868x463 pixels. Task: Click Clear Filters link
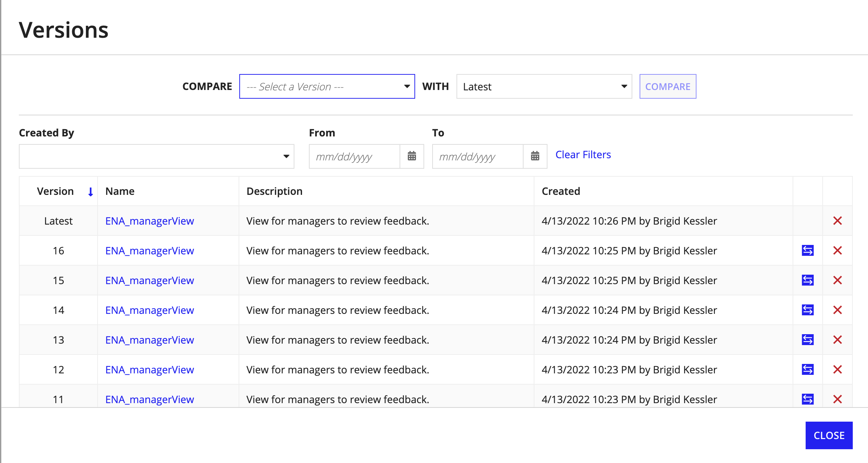point(584,154)
